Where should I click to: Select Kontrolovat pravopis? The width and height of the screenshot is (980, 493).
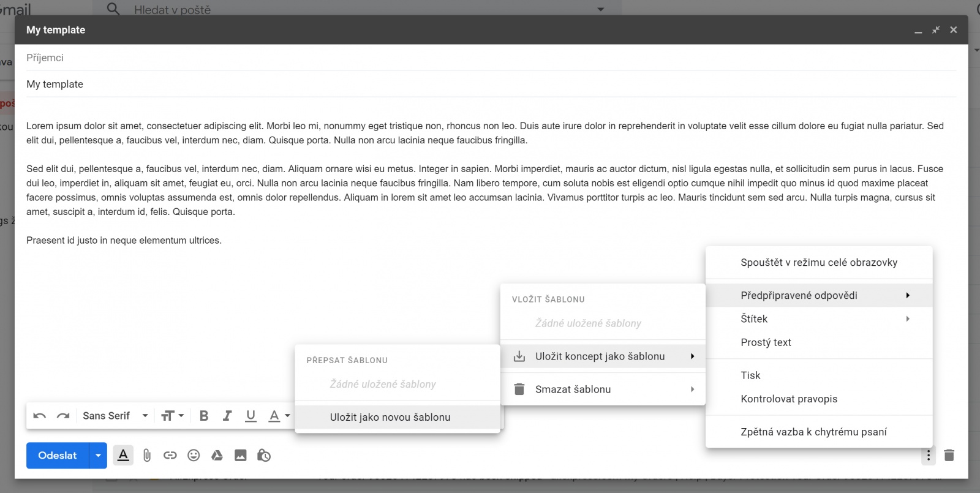(819, 399)
